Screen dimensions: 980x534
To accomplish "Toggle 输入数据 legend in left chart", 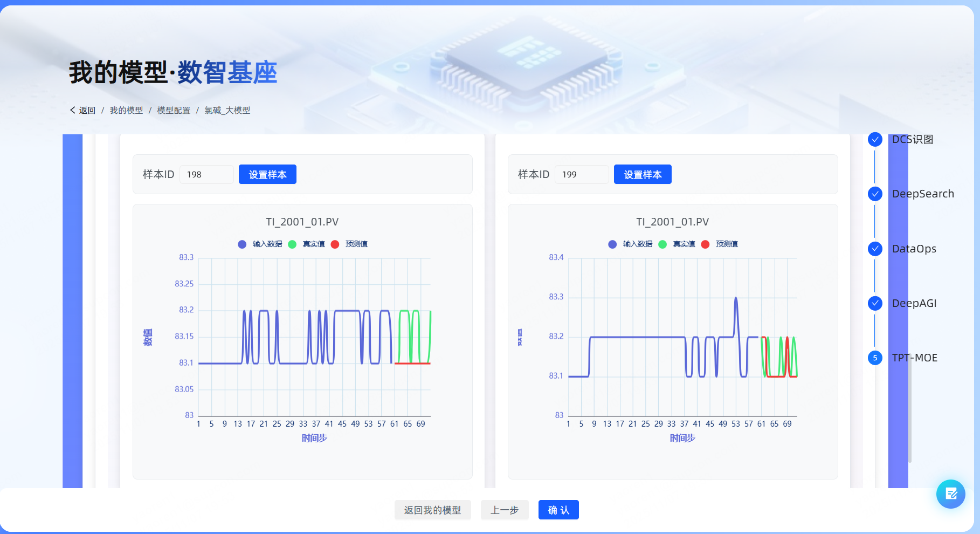I will coord(260,244).
